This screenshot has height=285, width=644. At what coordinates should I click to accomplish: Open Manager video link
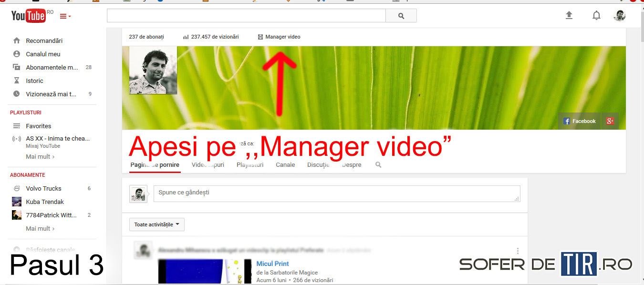tap(282, 37)
